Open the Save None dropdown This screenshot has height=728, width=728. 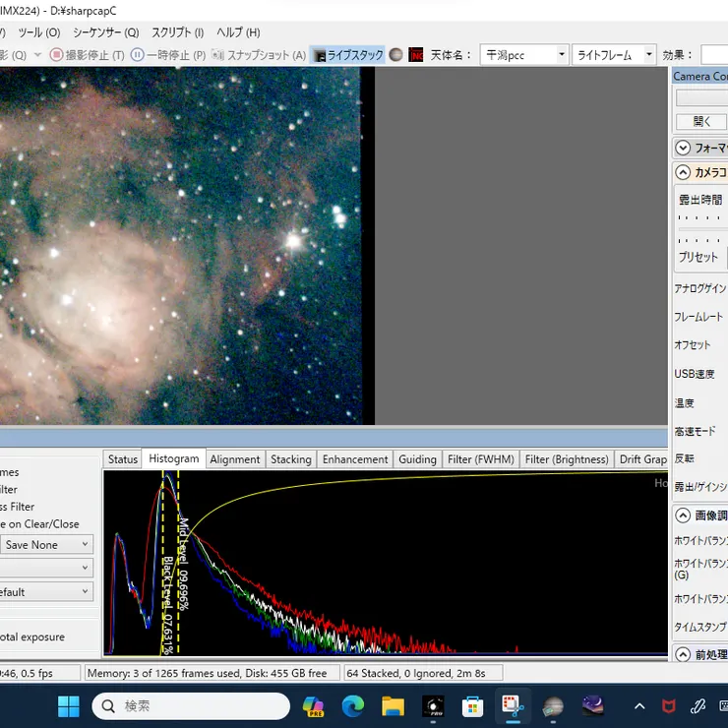[46, 544]
